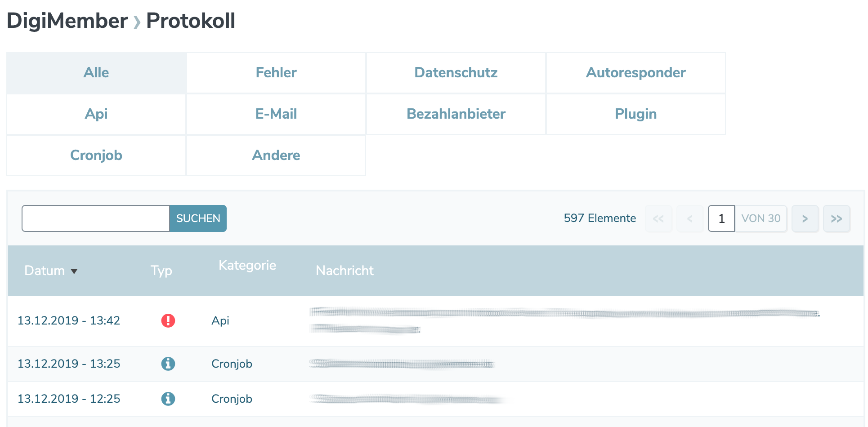
Task: Jump to the last page with the double-right arrow
Action: pos(837,218)
